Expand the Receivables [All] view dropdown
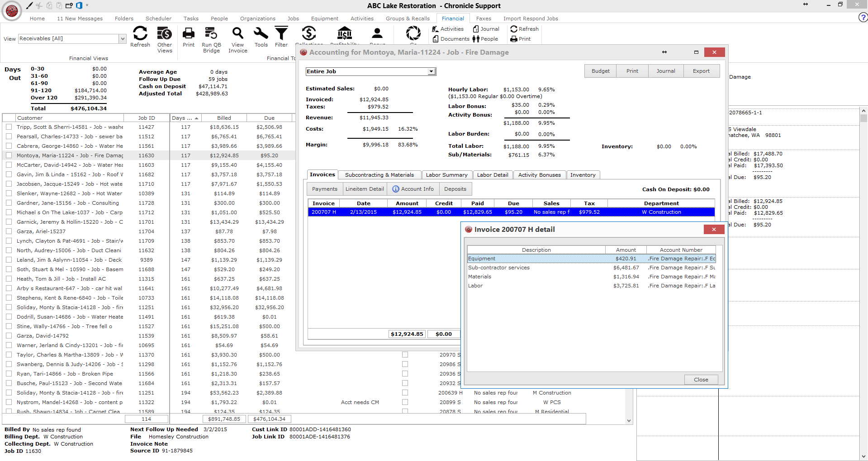 pos(122,39)
